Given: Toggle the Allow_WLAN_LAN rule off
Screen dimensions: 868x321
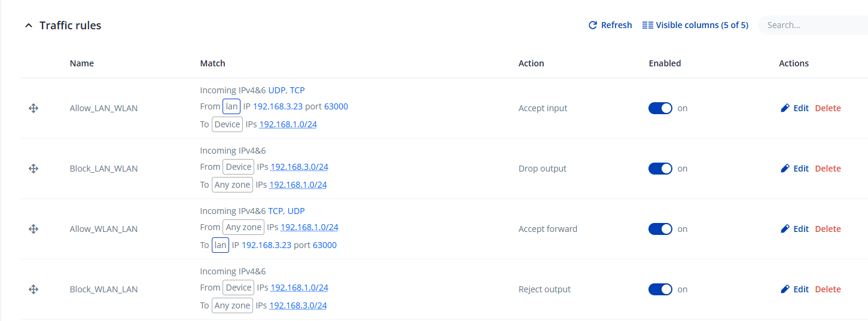Looking at the screenshot, I should coord(660,229).
